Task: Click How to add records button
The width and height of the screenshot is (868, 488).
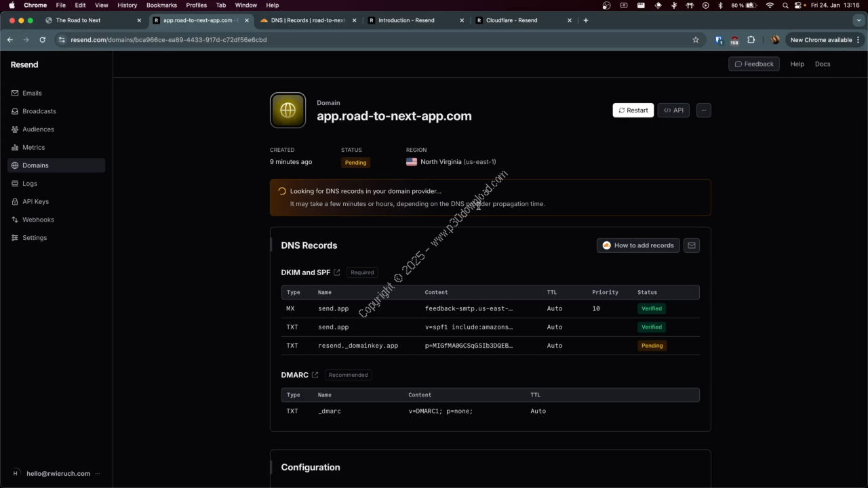Action: [x=638, y=245]
